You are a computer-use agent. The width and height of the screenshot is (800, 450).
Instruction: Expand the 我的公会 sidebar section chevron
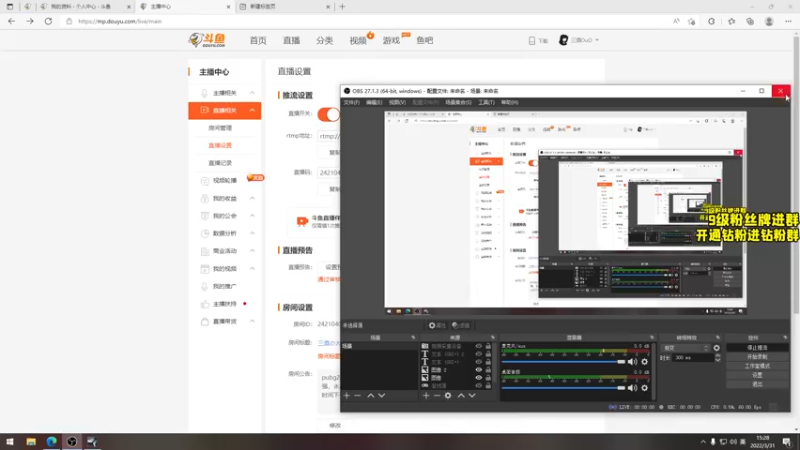[x=252, y=216]
